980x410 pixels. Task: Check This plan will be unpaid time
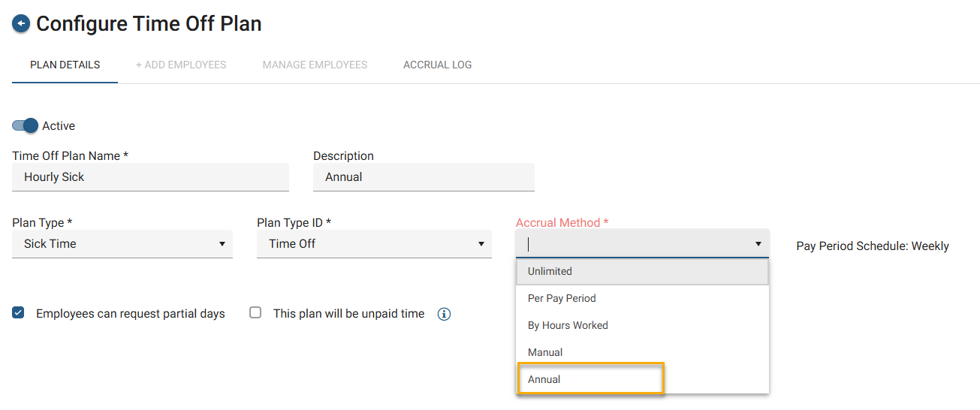pos(255,313)
